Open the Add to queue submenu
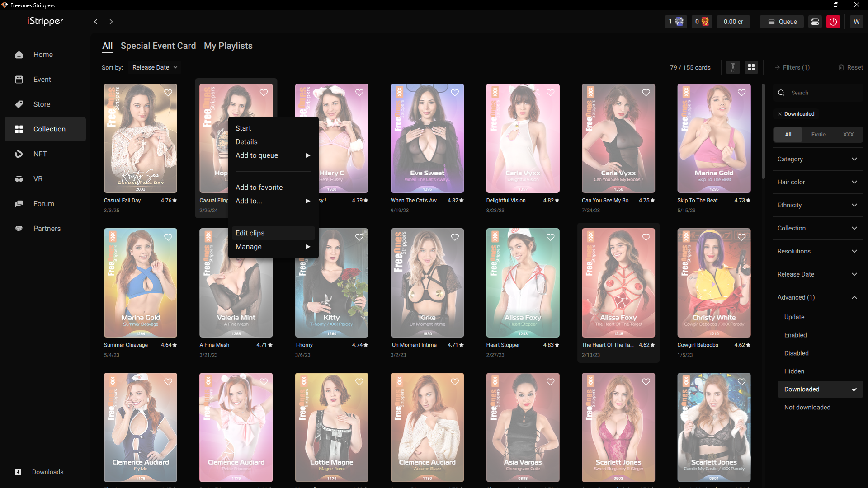Screen dimensions: 868x488 (x=273, y=155)
